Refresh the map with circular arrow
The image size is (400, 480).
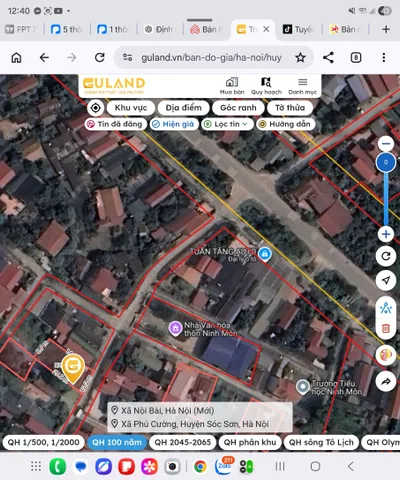pos(386,256)
